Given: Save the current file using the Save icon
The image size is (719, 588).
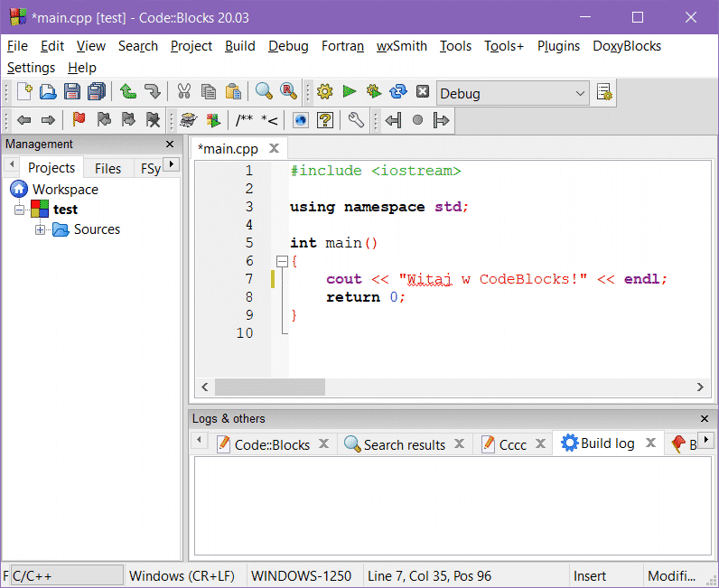Looking at the screenshot, I should pyautogui.click(x=72, y=91).
